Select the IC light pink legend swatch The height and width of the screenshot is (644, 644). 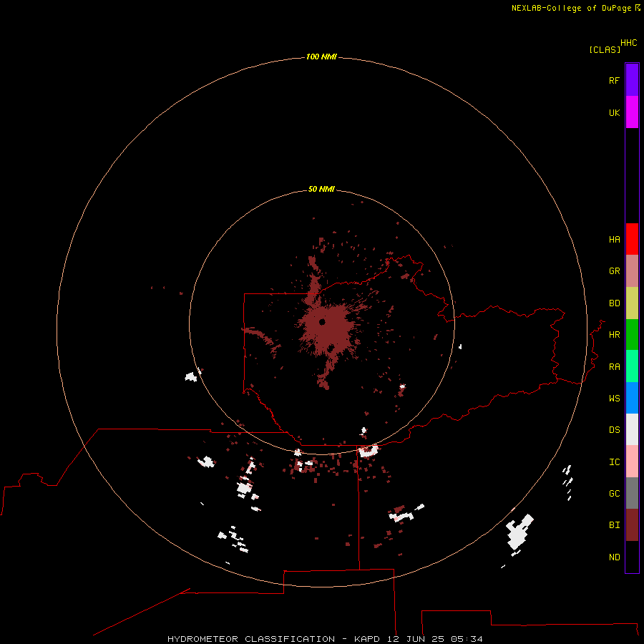[x=632, y=462]
